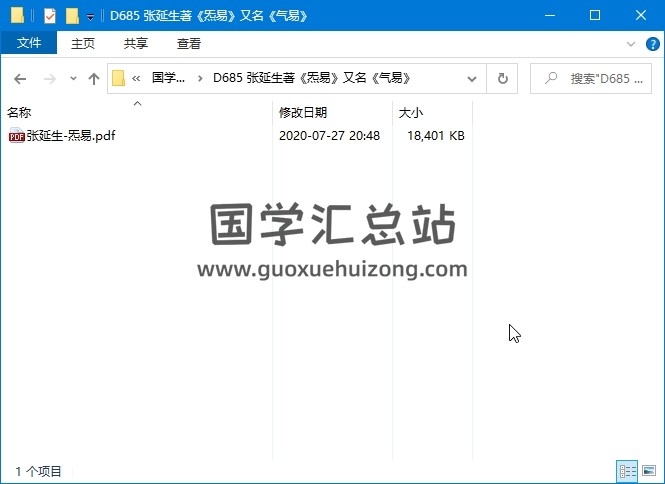Click the title bar folder icon
Screen dimensions: 665x484
point(17,16)
